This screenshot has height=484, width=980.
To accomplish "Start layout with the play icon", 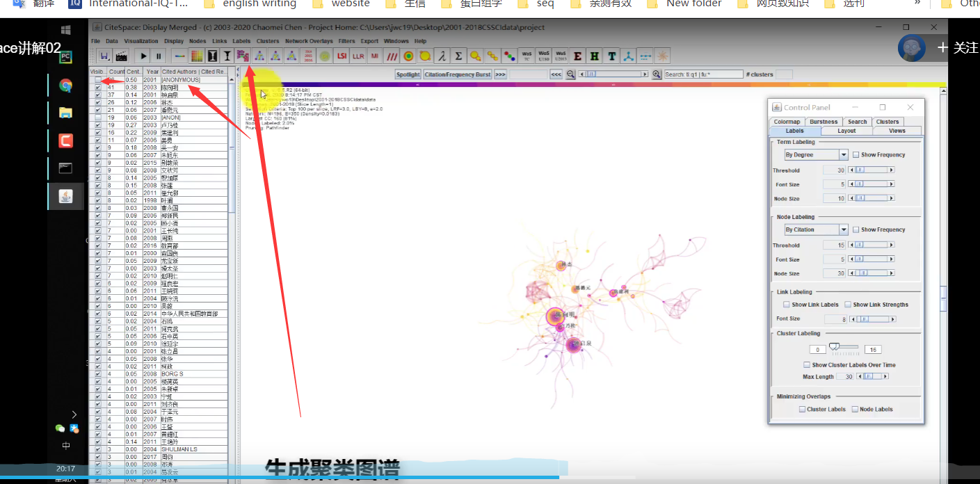I will tap(143, 56).
